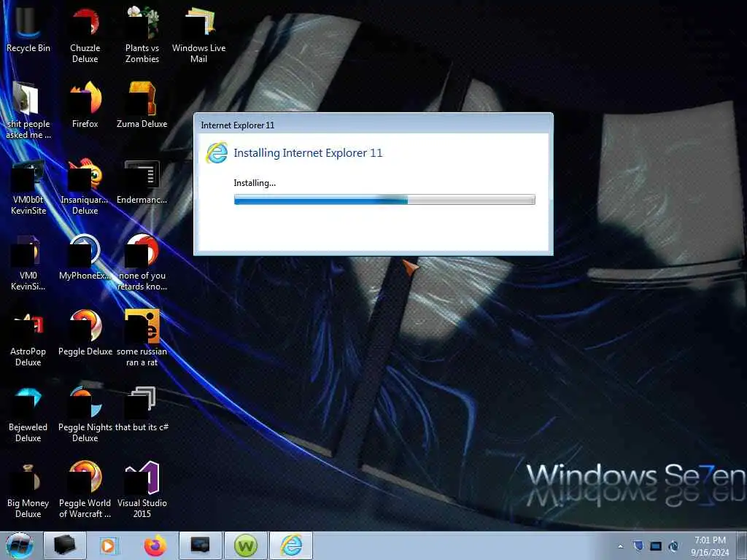The image size is (747, 560).
Task: Launch Big Money Deluxe desktop icon
Action: coord(28,489)
